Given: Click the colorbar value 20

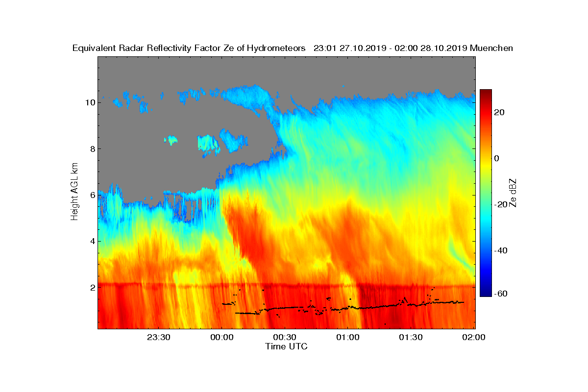Looking at the screenshot, I should [x=500, y=112].
